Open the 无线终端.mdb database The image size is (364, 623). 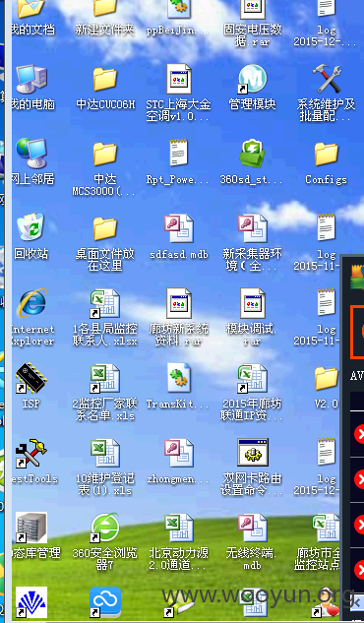pos(253,528)
